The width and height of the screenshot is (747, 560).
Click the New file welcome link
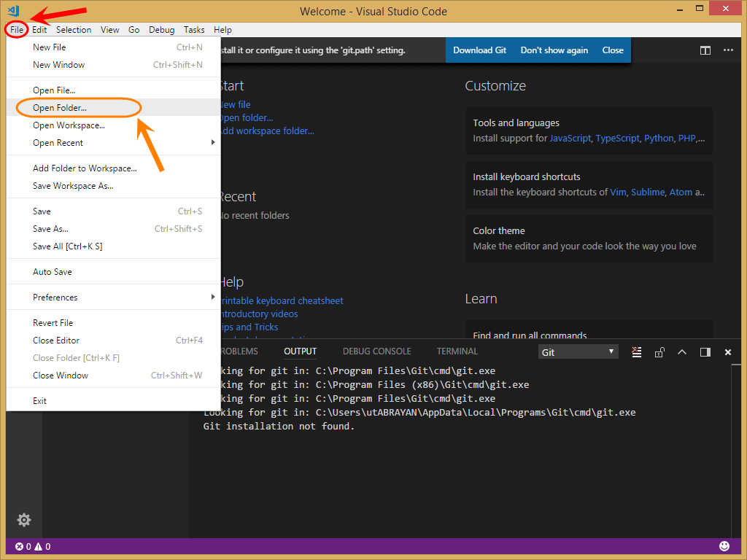(x=236, y=104)
